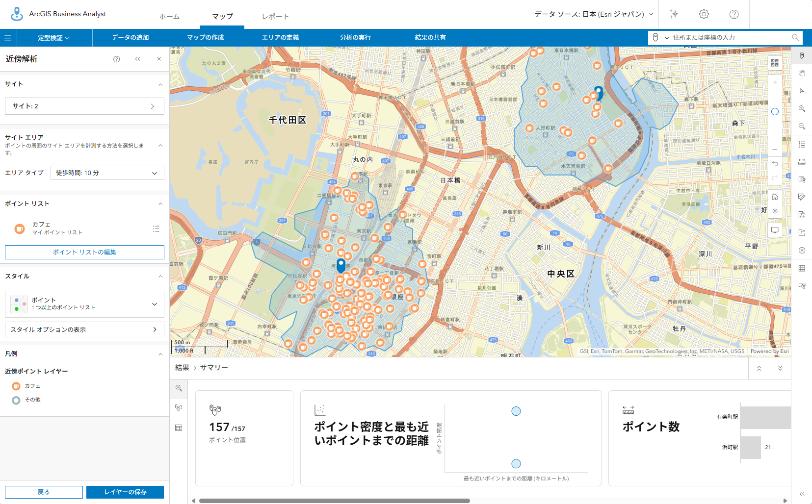Open the 定型検証 dropdown menu
This screenshot has width=812, height=504.
click(54, 38)
